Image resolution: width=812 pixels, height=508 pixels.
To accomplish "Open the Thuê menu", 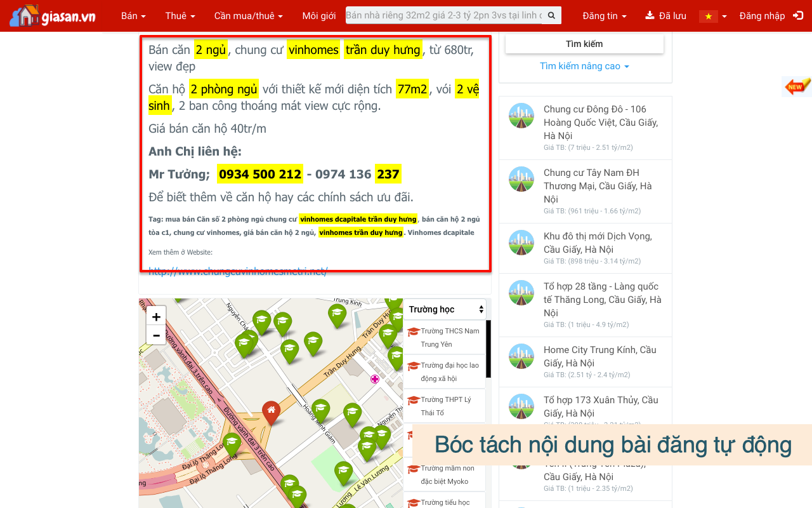I will coord(180,16).
